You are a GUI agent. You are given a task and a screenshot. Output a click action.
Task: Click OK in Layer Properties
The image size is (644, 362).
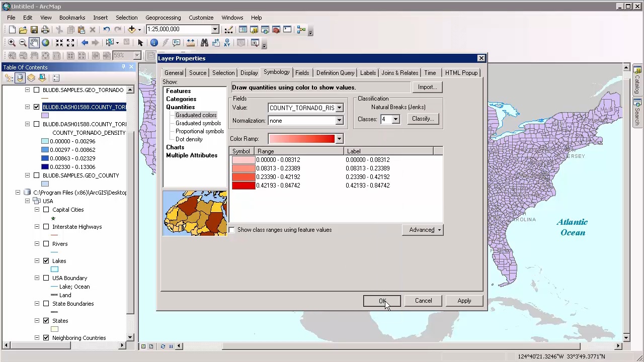click(382, 301)
